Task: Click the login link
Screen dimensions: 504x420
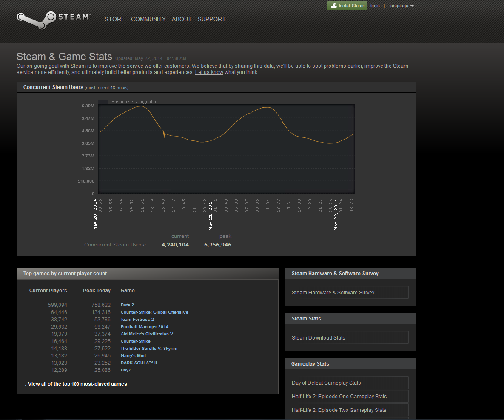Action: click(375, 6)
